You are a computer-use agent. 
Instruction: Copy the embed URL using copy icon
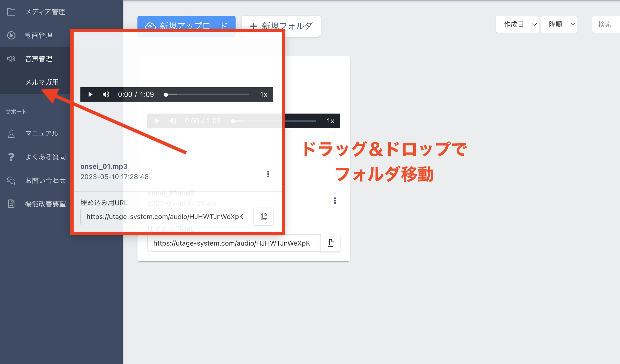(264, 216)
